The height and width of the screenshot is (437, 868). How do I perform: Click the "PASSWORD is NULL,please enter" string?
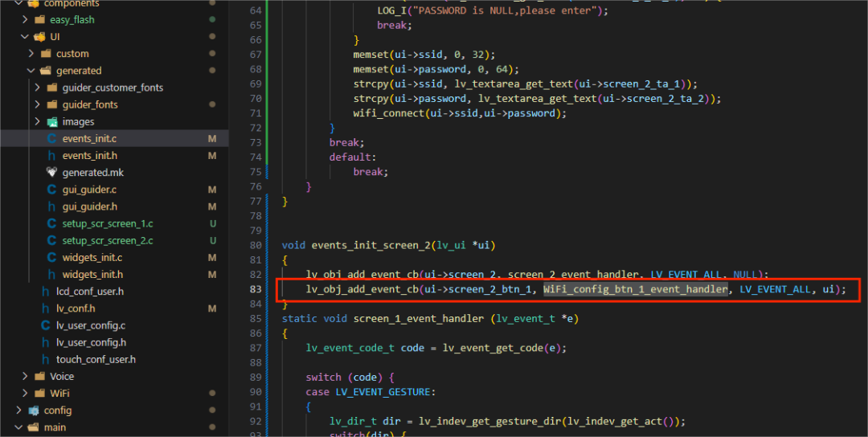click(503, 10)
